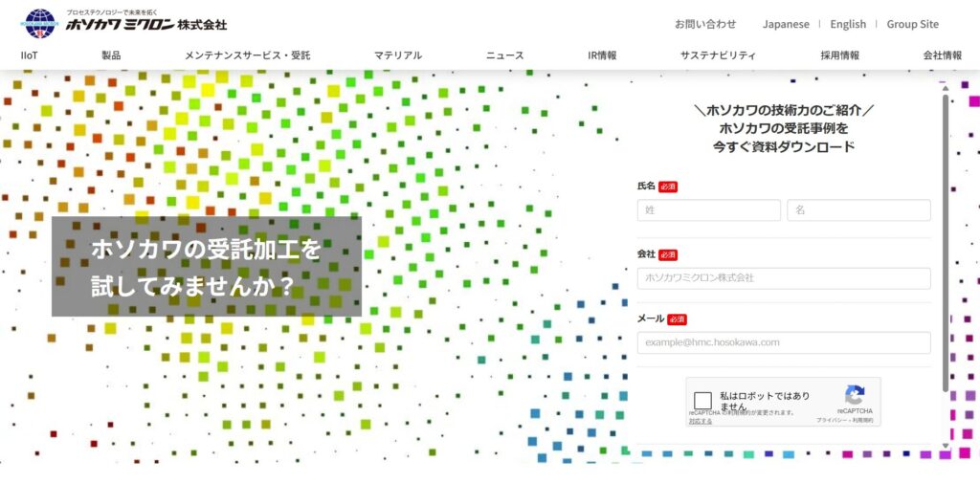Click the 氏名 field label
The height and width of the screenshot is (483, 980).
646,186
